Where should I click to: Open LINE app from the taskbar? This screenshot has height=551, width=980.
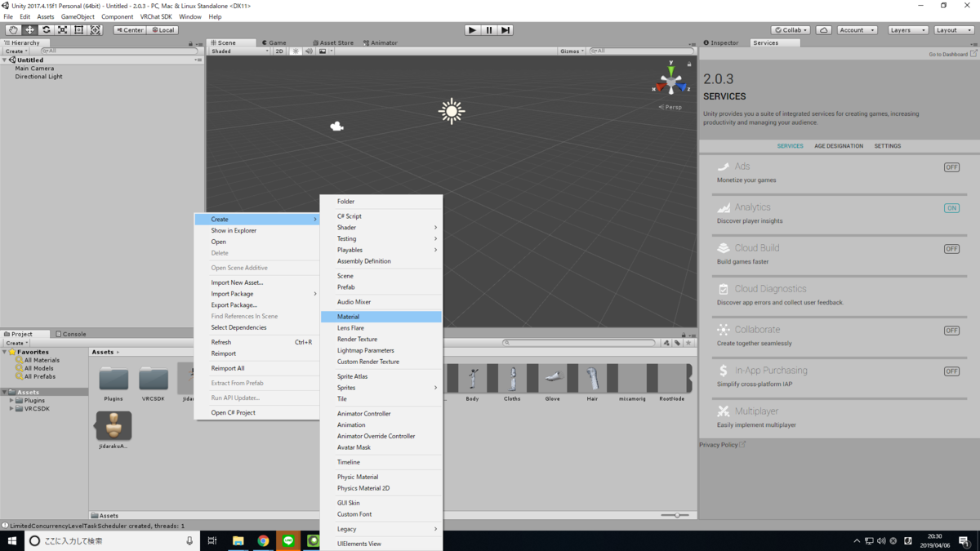(288, 540)
